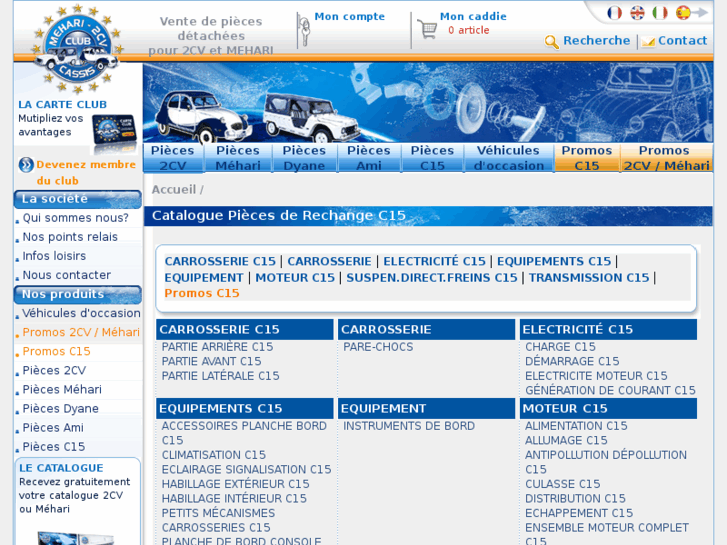Switch site language to French flag
Screen dimensions: 727x545
pos(615,13)
